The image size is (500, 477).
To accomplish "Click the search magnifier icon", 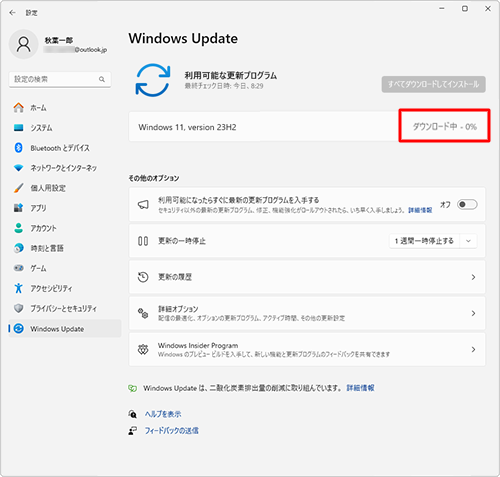I will (x=102, y=79).
